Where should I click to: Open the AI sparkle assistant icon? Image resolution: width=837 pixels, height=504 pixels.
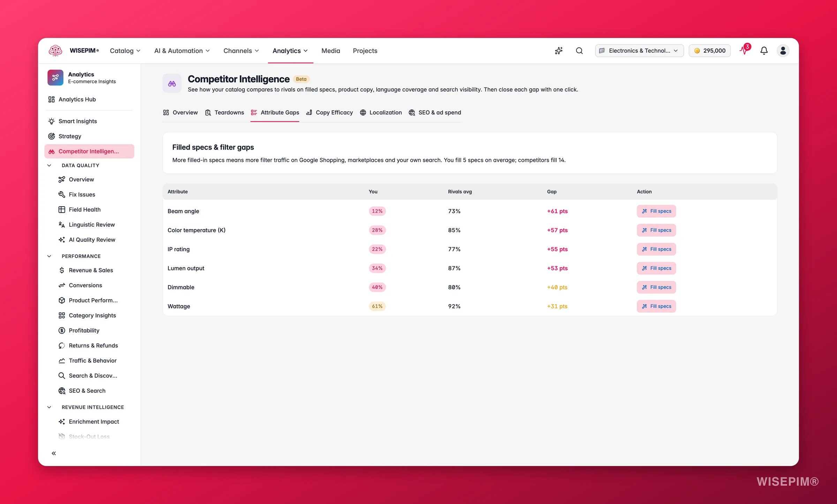(559, 51)
